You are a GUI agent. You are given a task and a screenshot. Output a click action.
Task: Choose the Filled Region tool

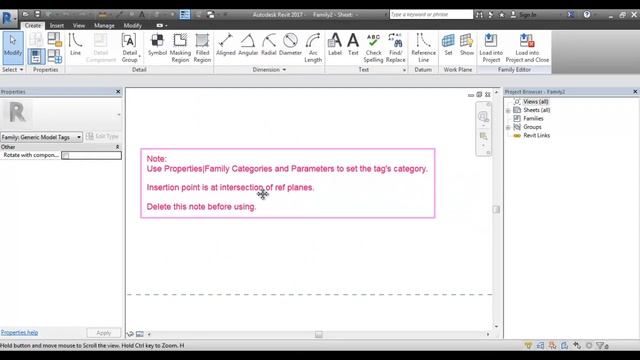pos(202,48)
